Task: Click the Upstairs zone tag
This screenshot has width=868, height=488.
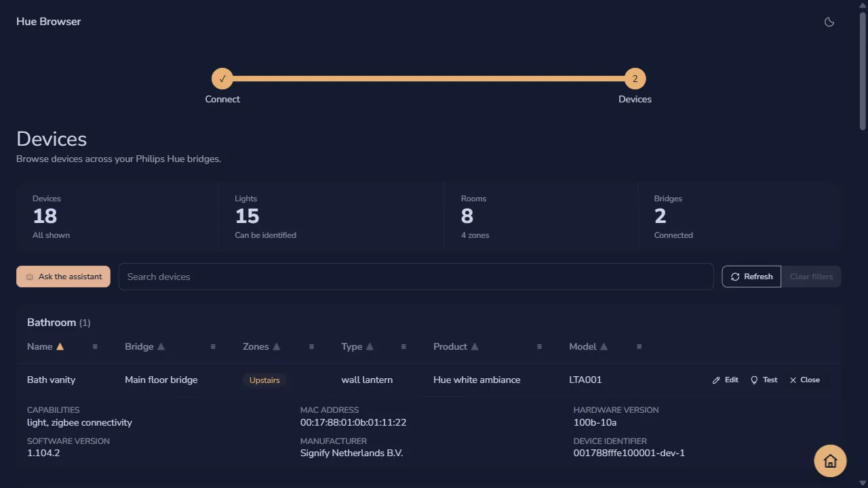Action: pos(264,380)
